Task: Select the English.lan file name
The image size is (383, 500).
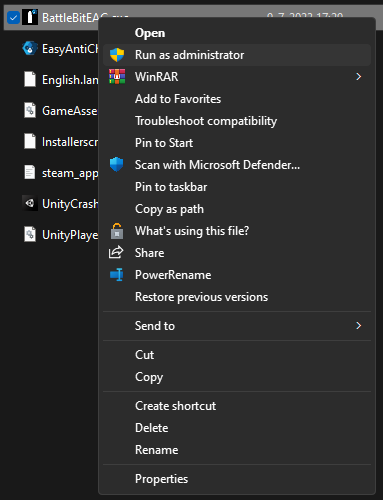Action: pos(70,80)
